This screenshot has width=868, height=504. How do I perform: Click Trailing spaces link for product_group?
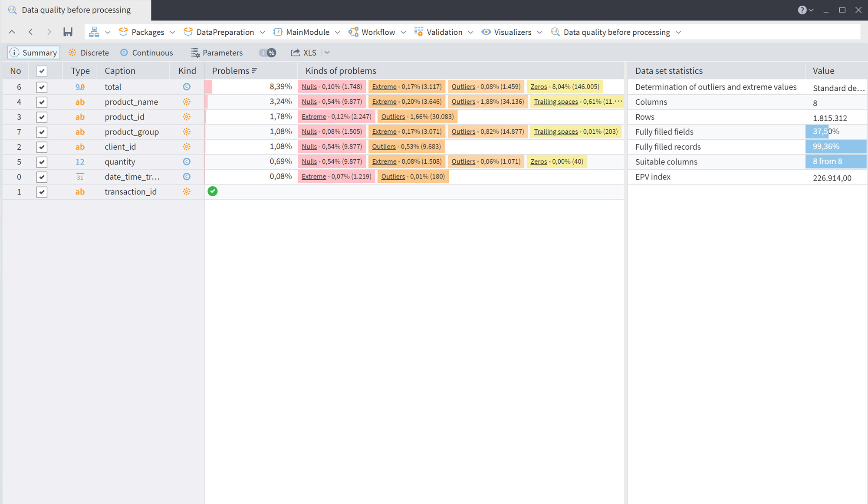(x=556, y=132)
